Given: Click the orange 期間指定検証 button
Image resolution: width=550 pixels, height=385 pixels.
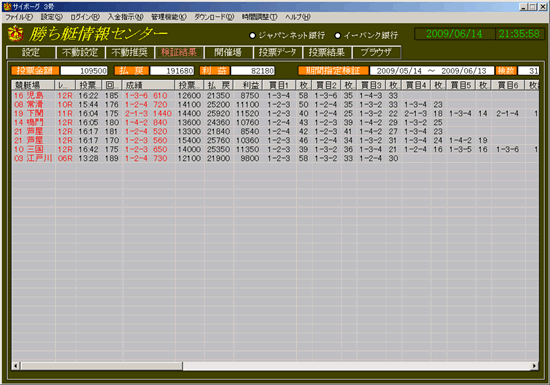Looking at the screenshot, I should pyautogui.click(x=333, y=71).
